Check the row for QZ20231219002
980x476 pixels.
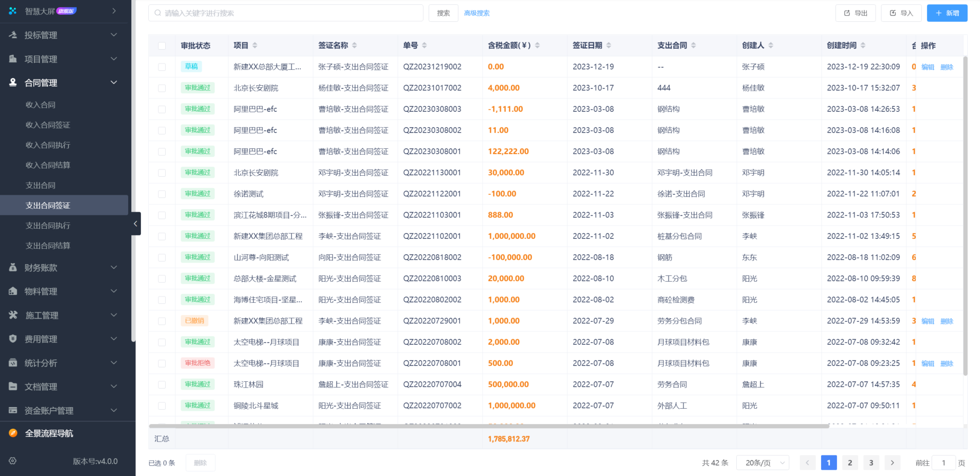[162, 67]
